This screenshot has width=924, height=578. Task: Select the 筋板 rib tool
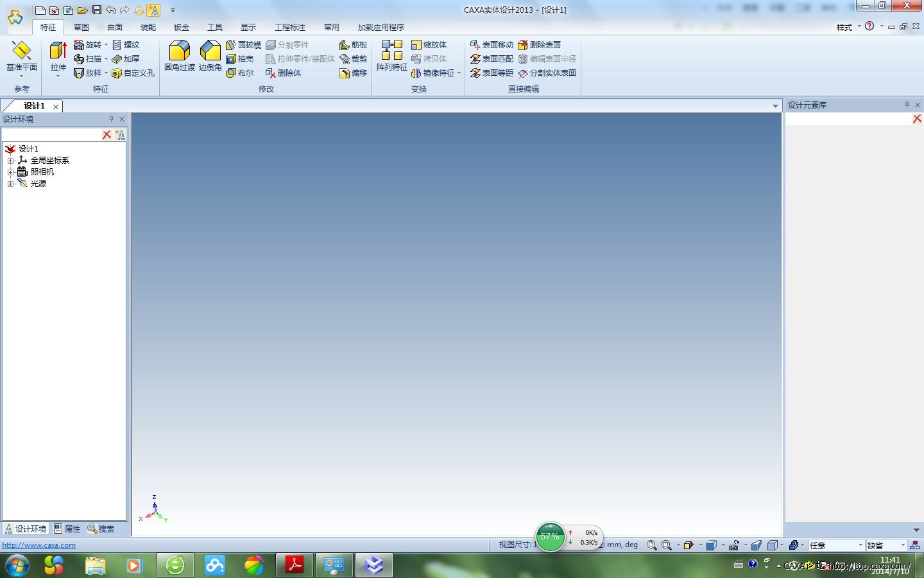pyautogui.click(x=353, y=45)
